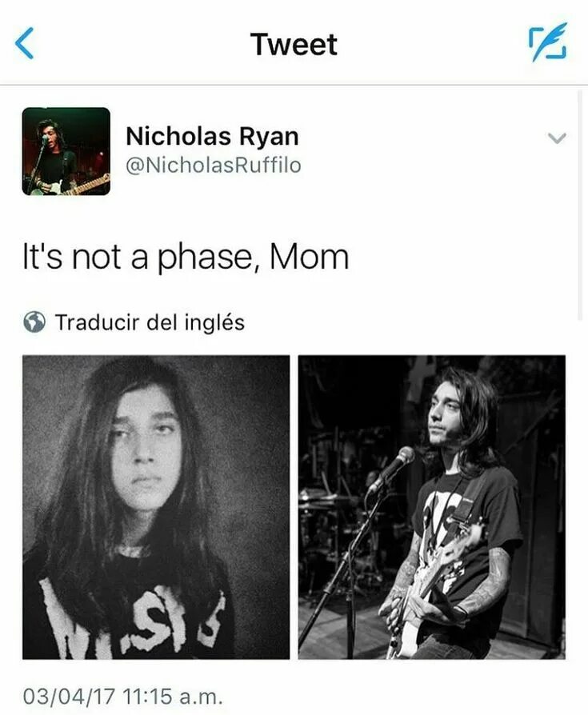Open the right guitarist stage photo

click(x=432, y=507)
